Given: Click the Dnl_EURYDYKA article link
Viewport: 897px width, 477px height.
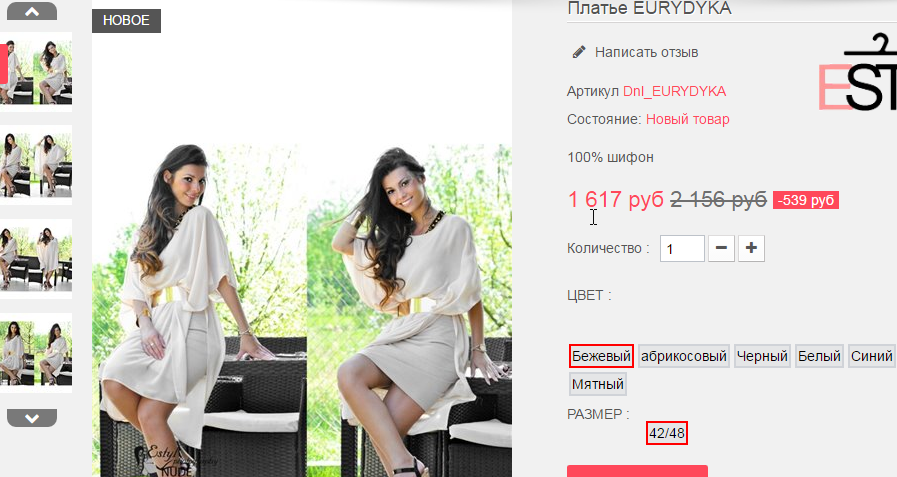Looking at the screenshot, I should pos(674,92).
